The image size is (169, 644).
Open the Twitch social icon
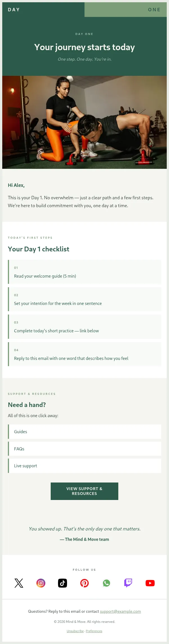click(128, 583)
